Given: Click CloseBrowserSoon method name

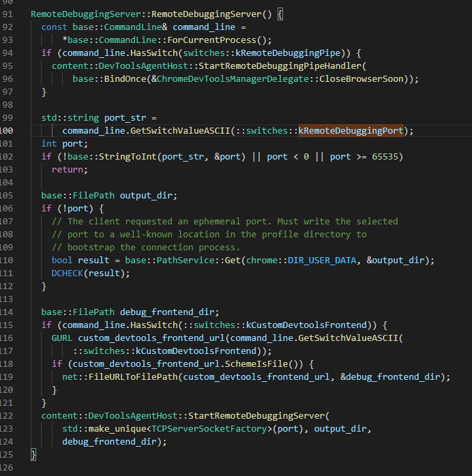Looking at the screenshot, I should [x=362, y=79].
